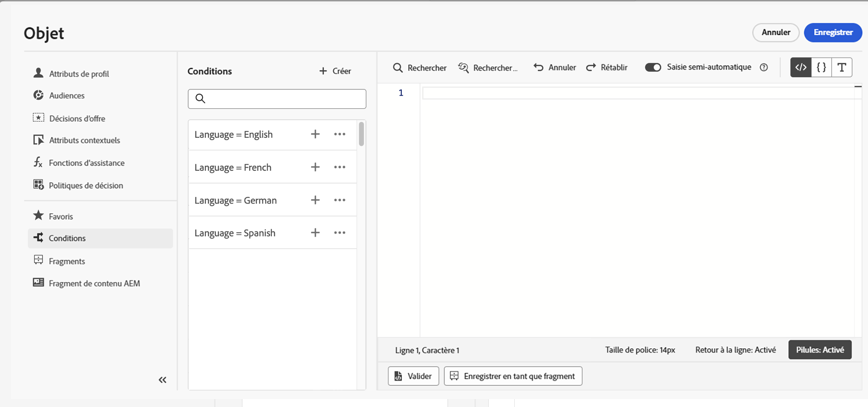Viewport: 868px width, 407px height.
Task: Collapse the left navigation panel
Action: (162, 380)
